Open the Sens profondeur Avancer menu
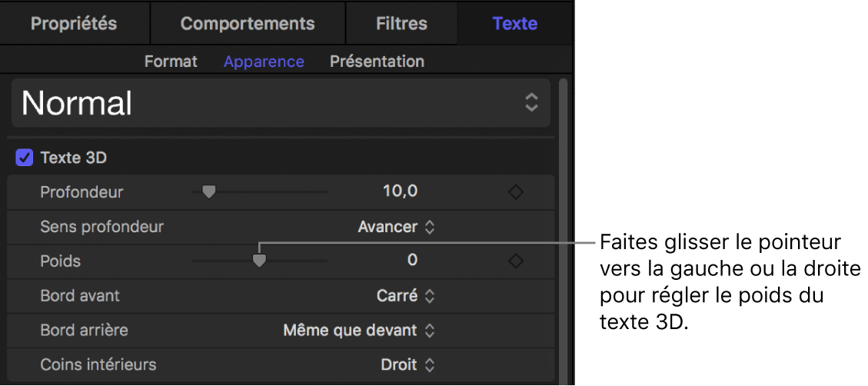This screenshot has width=868, height=386. [x=397, y=227]
